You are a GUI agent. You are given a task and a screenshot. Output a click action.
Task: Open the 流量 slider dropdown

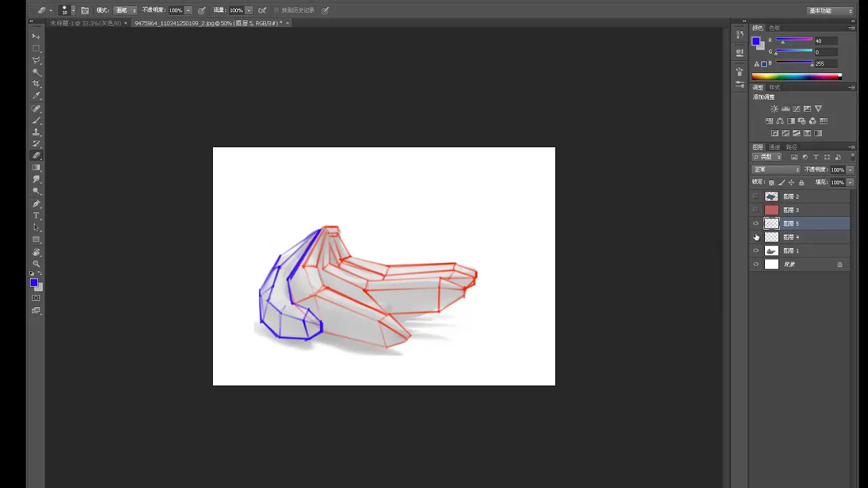point(249,11)
